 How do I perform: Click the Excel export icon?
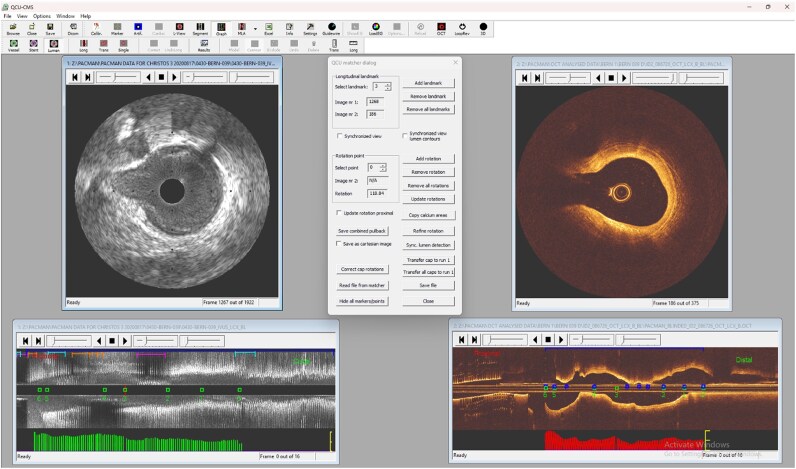point(269,29)
